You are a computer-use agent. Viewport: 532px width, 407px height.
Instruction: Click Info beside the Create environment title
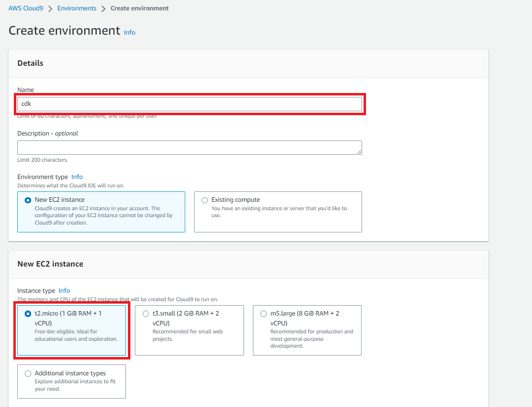129,33
